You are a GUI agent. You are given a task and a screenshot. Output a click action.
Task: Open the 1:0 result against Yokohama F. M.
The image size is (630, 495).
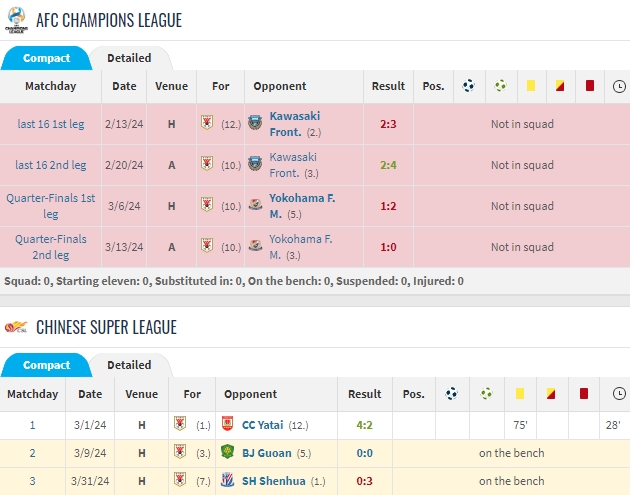coord(389,247)
